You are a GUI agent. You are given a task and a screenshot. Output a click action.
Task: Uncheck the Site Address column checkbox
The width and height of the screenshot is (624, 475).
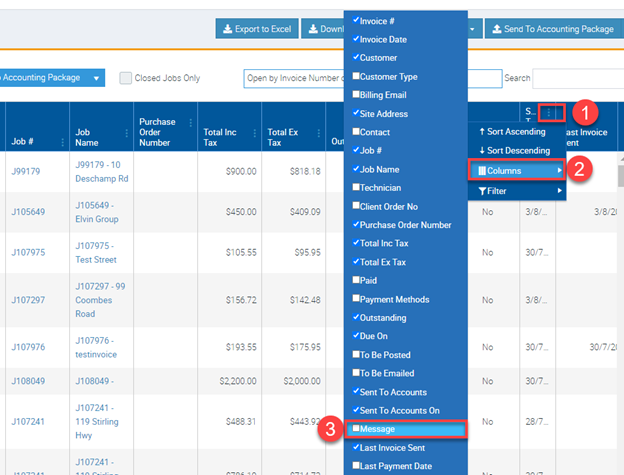357,114
